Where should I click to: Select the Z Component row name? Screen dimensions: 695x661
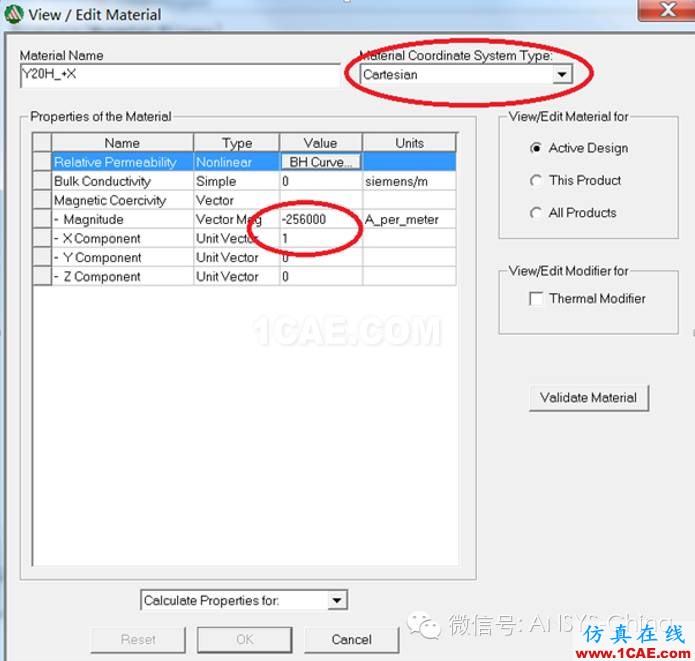point(122,277)
